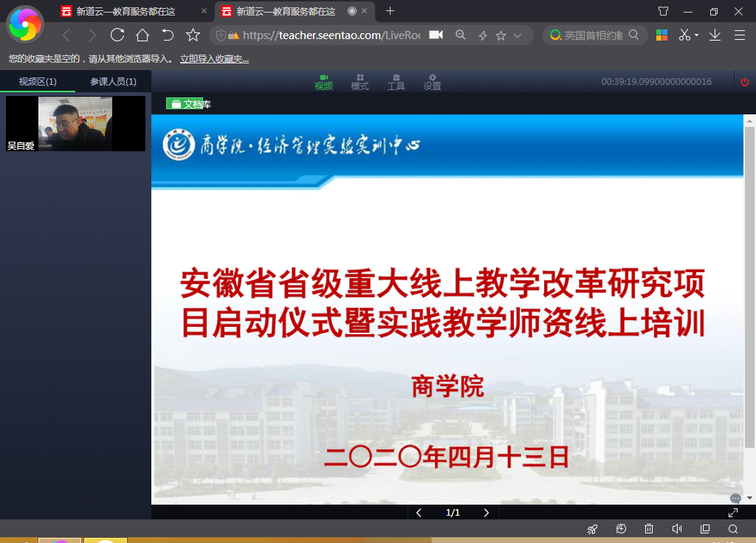Screen dimensions: 756x543
Task: Go to the previous slide page
Action: [419, 513]
